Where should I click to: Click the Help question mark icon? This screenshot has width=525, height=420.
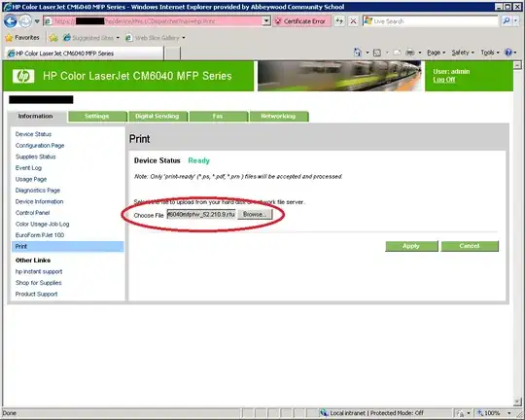[x=508, y=52]
